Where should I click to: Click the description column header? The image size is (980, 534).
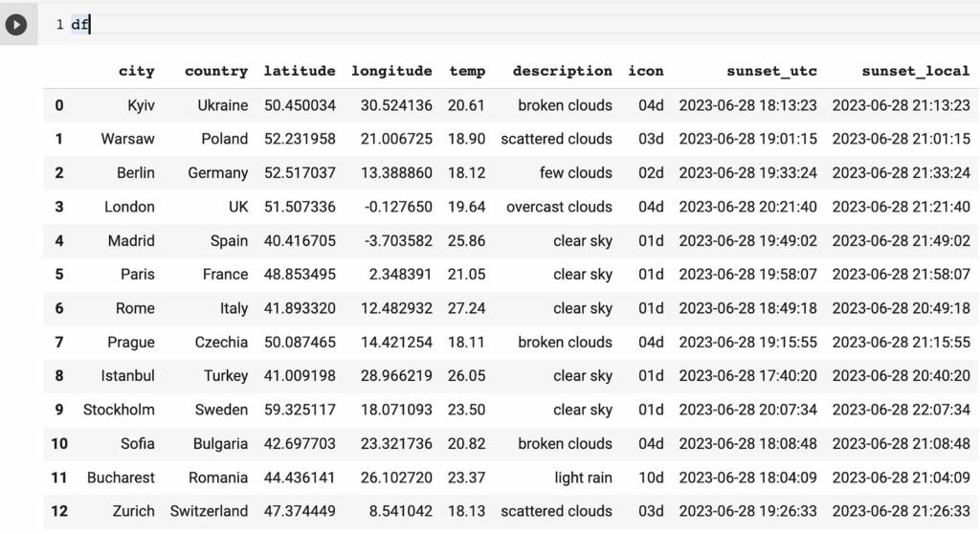[x=562, y=71]
